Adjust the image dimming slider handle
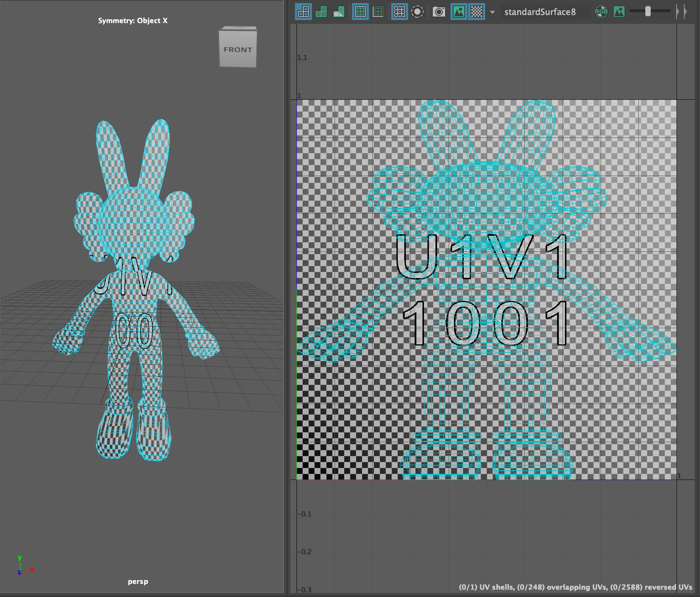This screenshot has height=597, width=700. tap(648, 11)
